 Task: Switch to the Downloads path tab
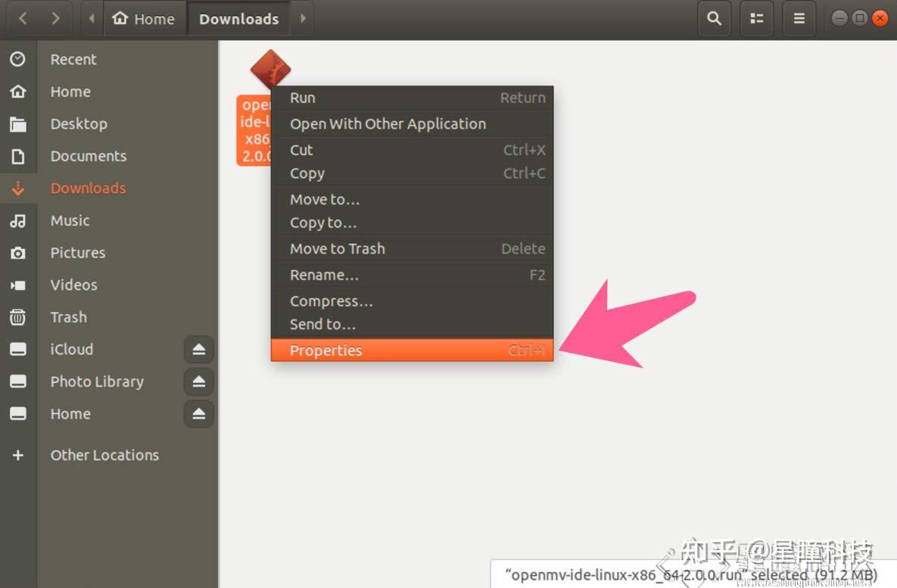(x=238, y=18)
